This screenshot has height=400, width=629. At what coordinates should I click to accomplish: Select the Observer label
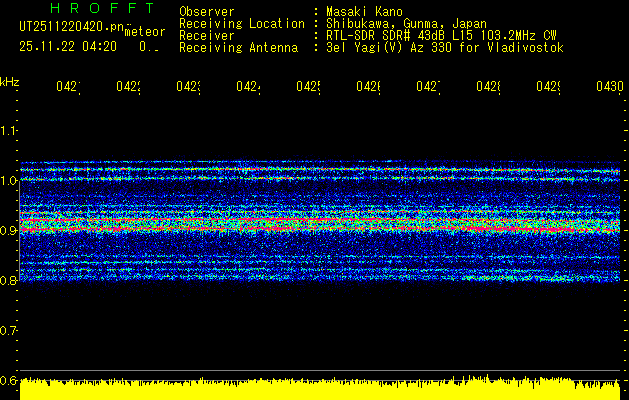207,11
